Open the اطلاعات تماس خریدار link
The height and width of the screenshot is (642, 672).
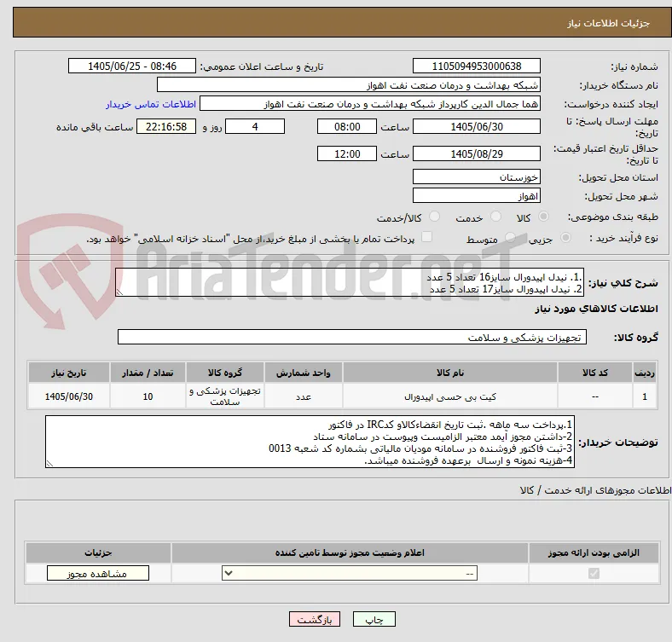[151, 104]
